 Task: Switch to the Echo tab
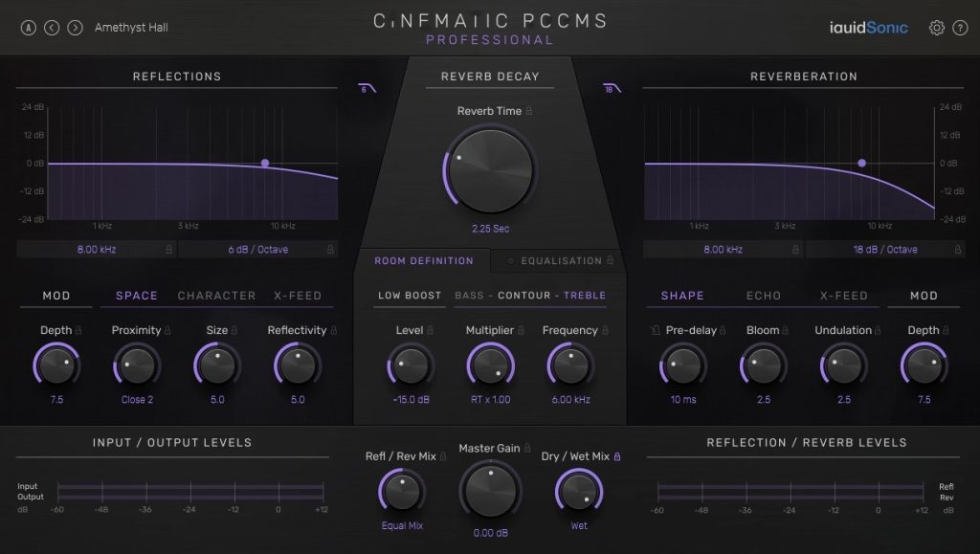pos(763,296)
